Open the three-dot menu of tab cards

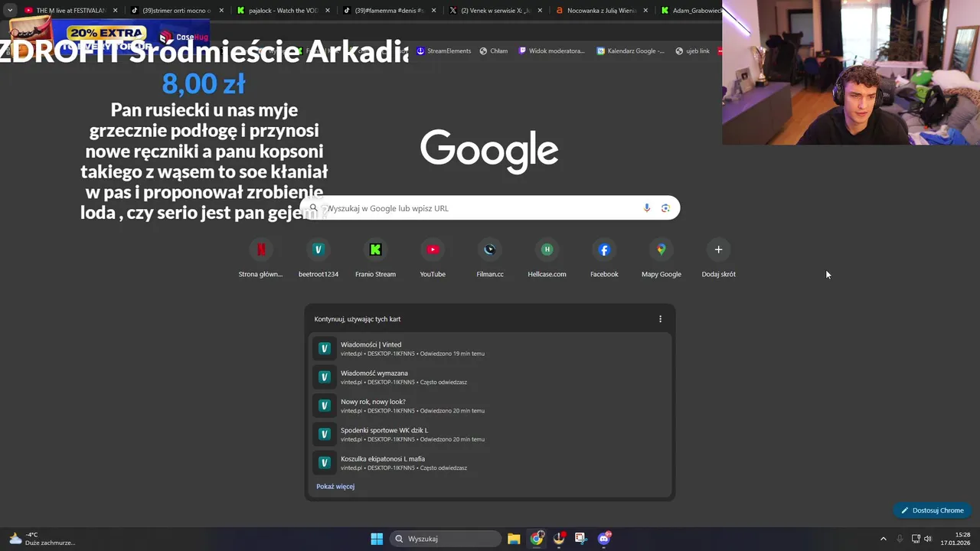660,319
